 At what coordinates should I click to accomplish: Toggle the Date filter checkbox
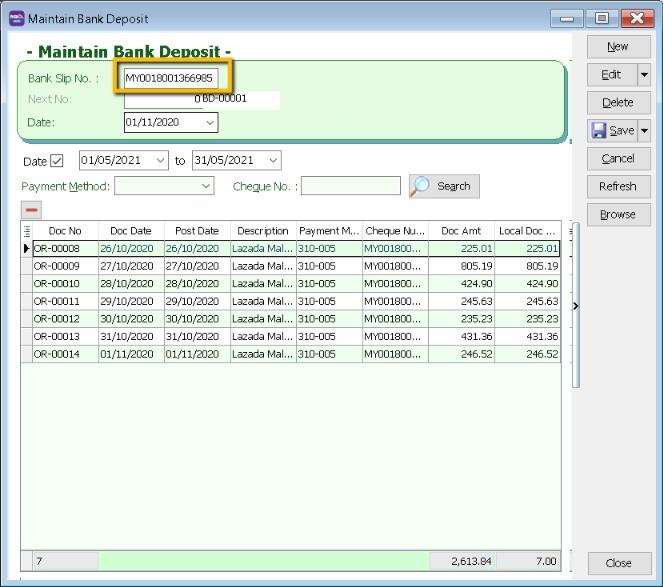[57, 161]
